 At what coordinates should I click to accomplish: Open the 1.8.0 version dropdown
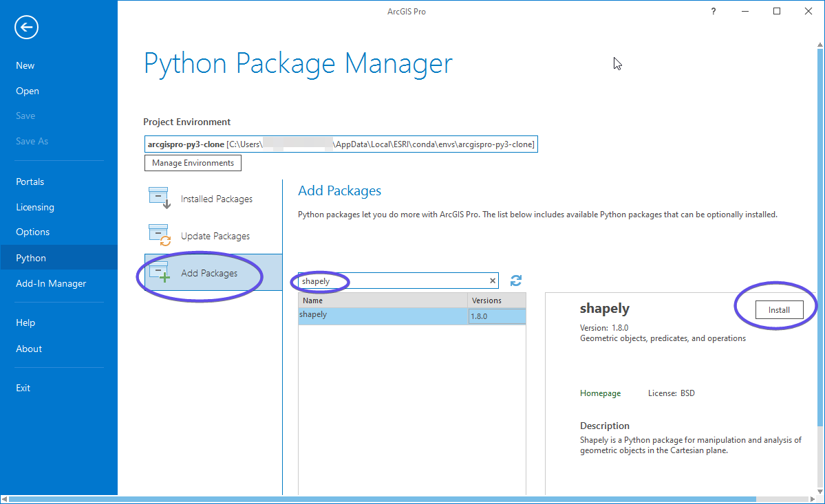(497, 316)
